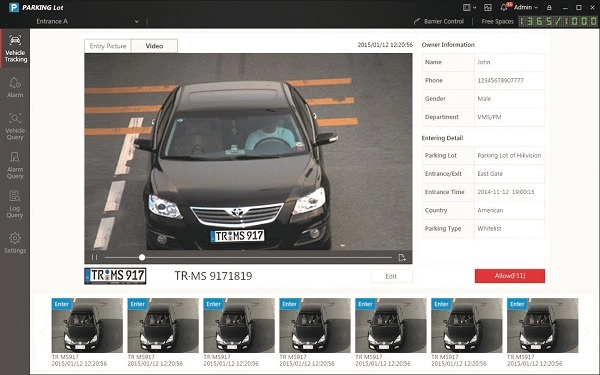Click the recognized plate text TR-MS 9171819
Viewport: 600px width, 375px height.
(x=213, y=276)
